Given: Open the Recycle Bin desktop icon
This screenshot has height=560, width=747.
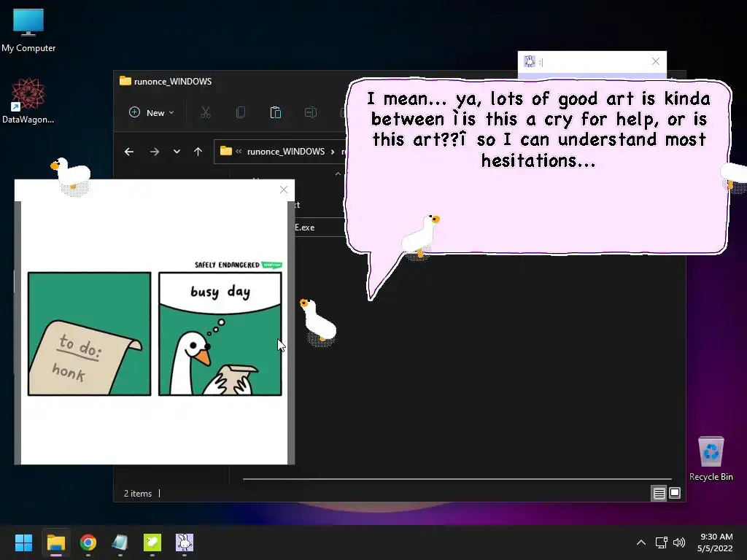Looking at the screenshot, I should click(711, 459).
